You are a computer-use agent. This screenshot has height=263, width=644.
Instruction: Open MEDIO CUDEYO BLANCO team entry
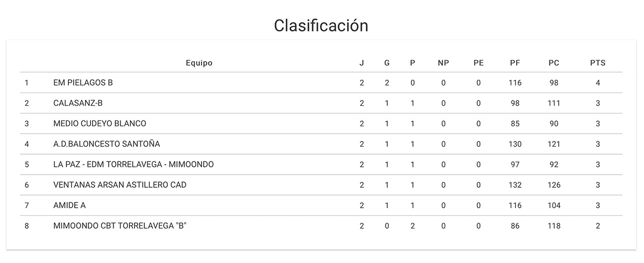pyautogui.click(x=100, y=124)
